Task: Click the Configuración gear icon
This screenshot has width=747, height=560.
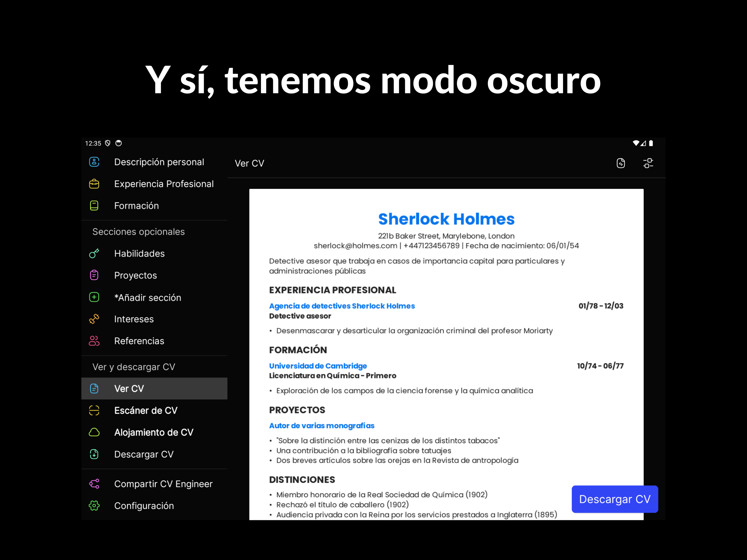Action: click(94, 506)
